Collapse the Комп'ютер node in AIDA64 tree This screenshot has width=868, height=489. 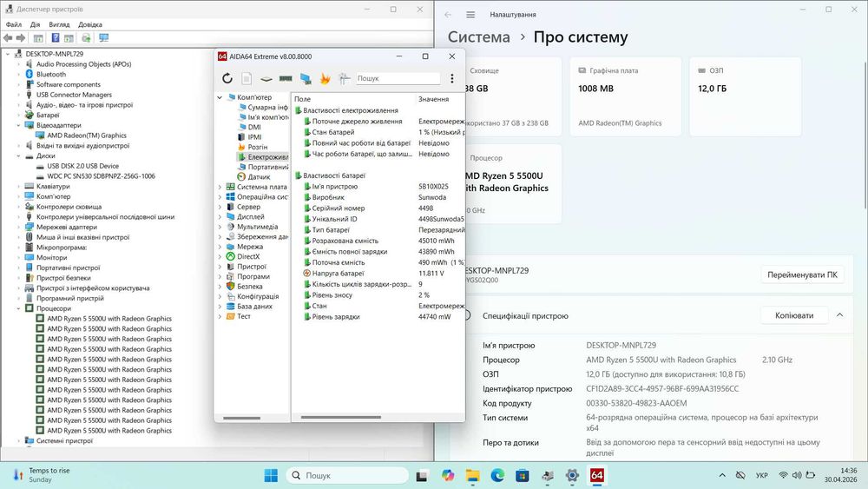click(220, 97)
